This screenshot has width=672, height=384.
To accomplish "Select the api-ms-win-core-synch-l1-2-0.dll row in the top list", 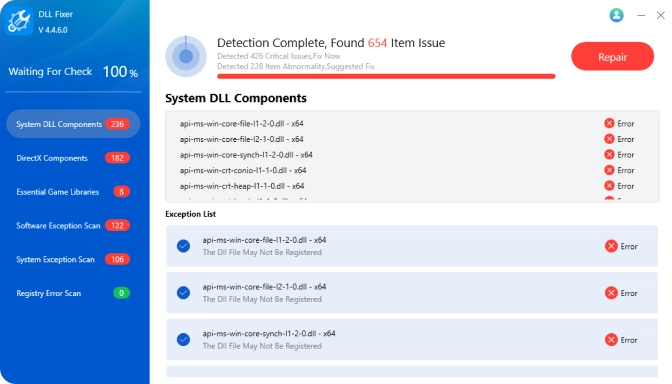I will pos(412,155).
